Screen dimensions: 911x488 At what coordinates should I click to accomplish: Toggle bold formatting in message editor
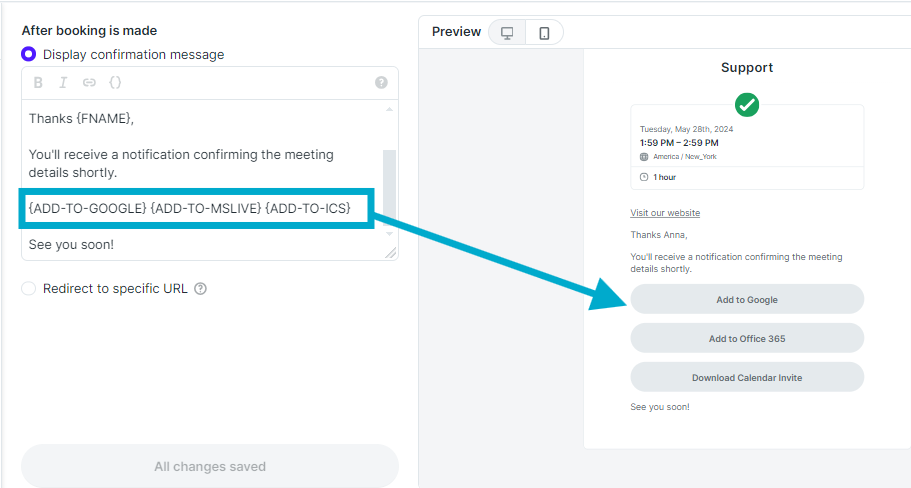click(x=38, y=82)
